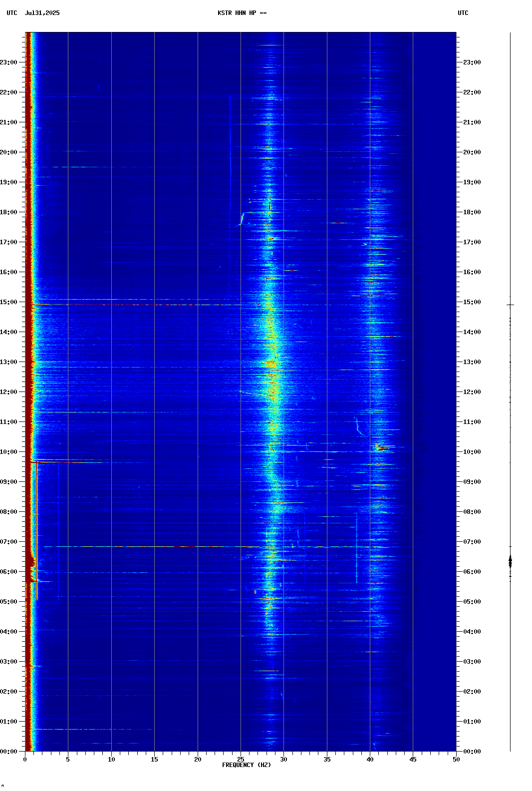Click 02:00 on the right-hand time axis
This screenshot has width=532, height=791.
coord(472,692)
